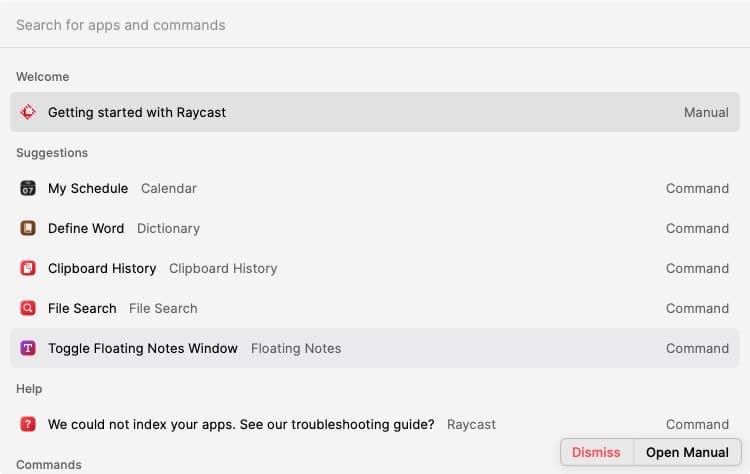Click the red question mark help icon
The height and width of the screenshot is (474, 750).
[x=28, y=424]
